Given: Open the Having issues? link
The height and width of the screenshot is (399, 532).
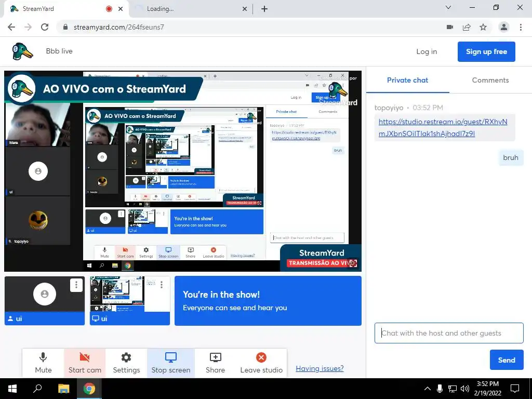Looking at the screenshot, I should point(320,368).
